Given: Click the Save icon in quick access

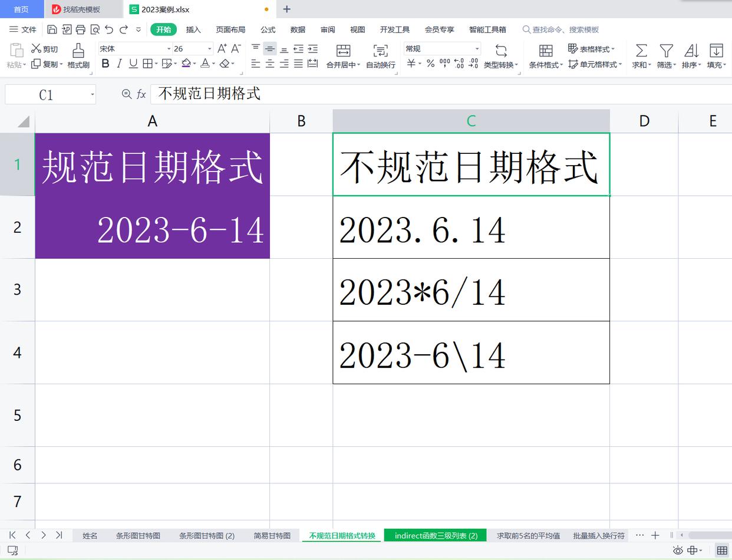Looking at the screenshot, I should point(52,29).
